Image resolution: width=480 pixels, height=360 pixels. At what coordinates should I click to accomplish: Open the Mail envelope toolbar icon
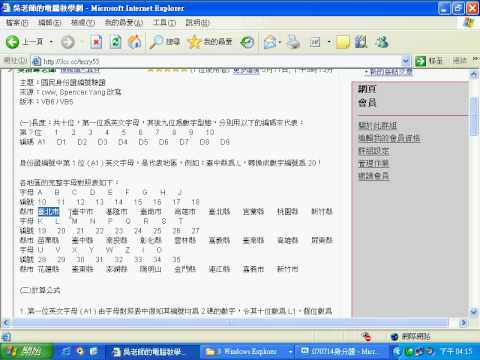tap(270, 42)
